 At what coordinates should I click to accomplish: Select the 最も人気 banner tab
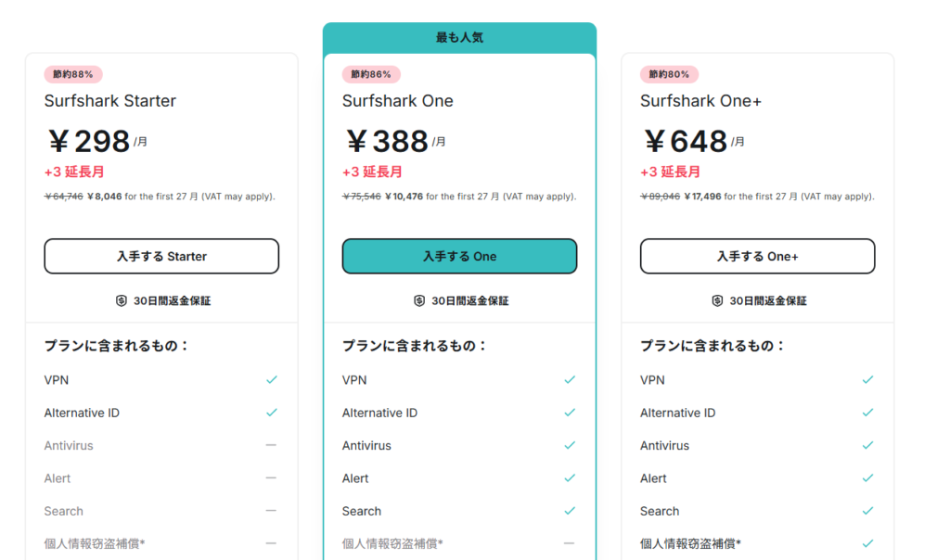(459, 38)
